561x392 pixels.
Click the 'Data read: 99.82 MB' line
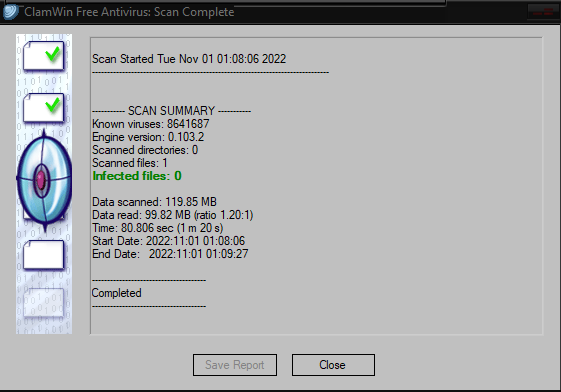tap(172, 215)
